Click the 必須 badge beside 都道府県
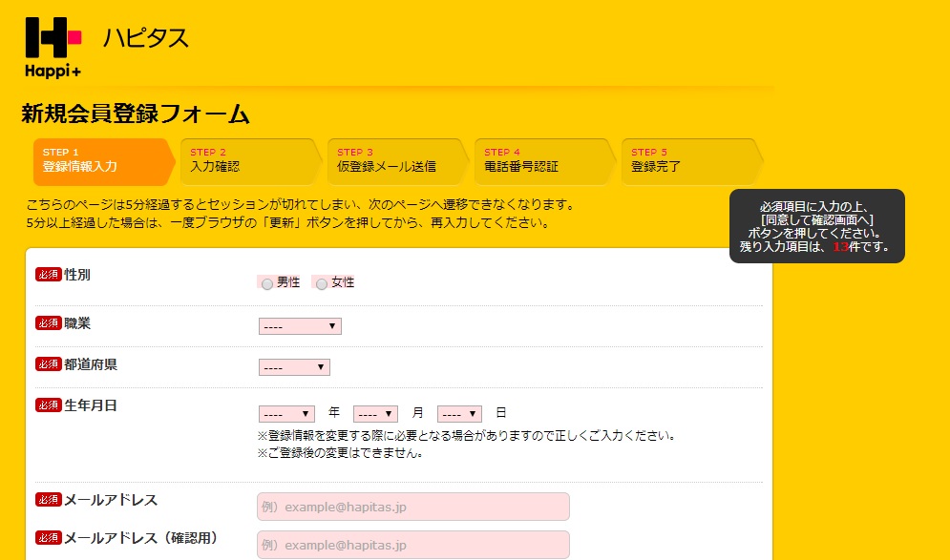 [x=49, y=364]
